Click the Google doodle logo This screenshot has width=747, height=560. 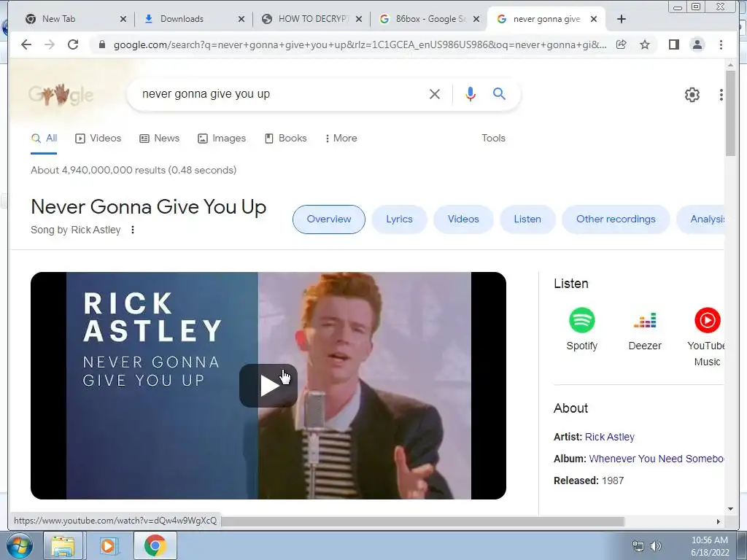[x=61, y=95]
